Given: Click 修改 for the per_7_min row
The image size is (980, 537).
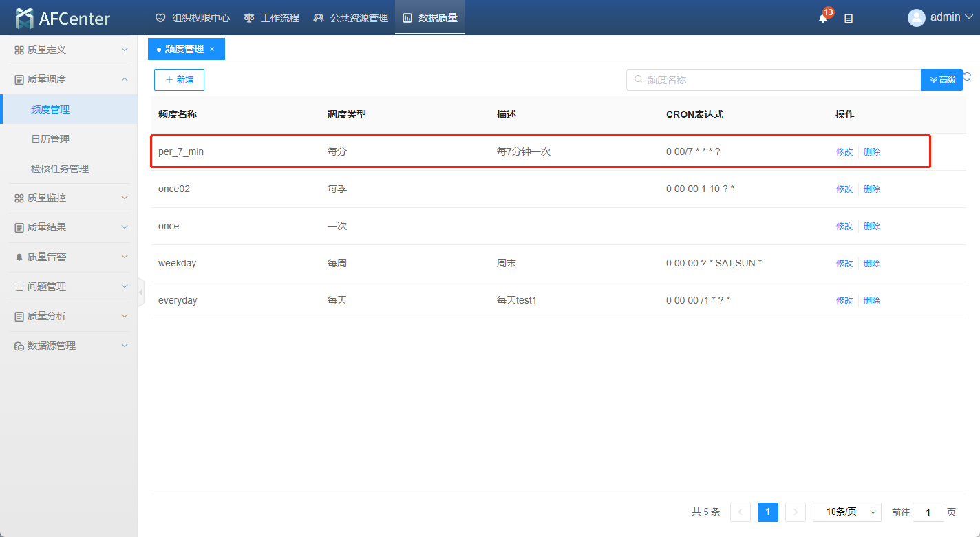Looking at the screenshot, I should click(844, 152).
